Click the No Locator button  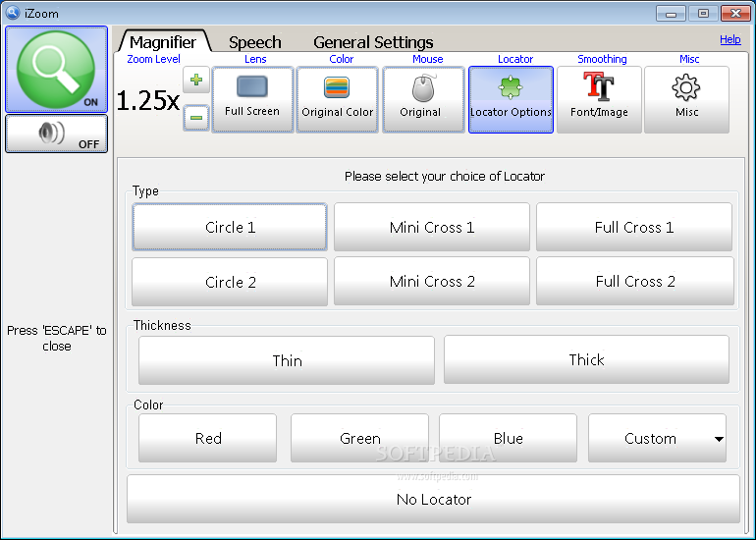coord(433,499)
